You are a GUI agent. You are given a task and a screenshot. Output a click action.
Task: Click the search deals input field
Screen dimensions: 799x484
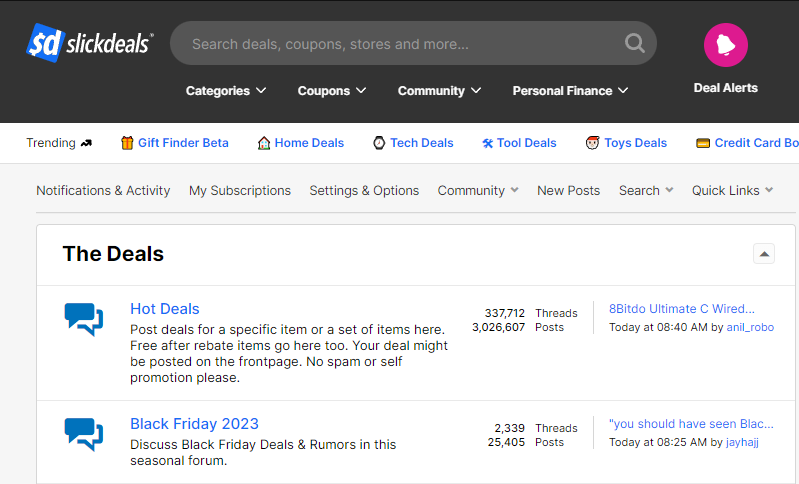click(x=400, y=44)
